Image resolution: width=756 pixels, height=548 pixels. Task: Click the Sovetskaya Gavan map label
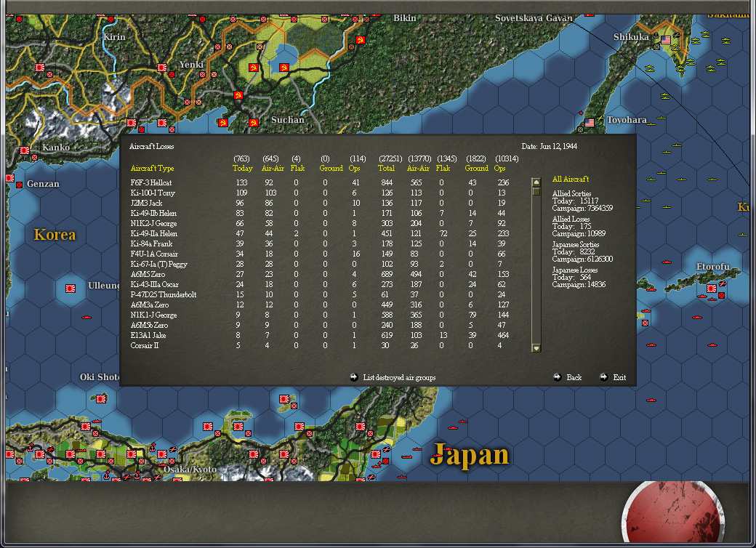pos(534,18)
